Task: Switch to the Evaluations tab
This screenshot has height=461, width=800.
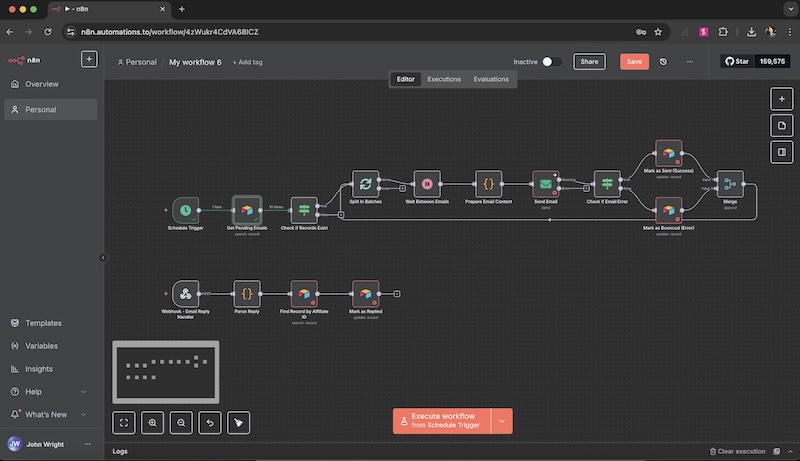Action: tap(491, 79)
